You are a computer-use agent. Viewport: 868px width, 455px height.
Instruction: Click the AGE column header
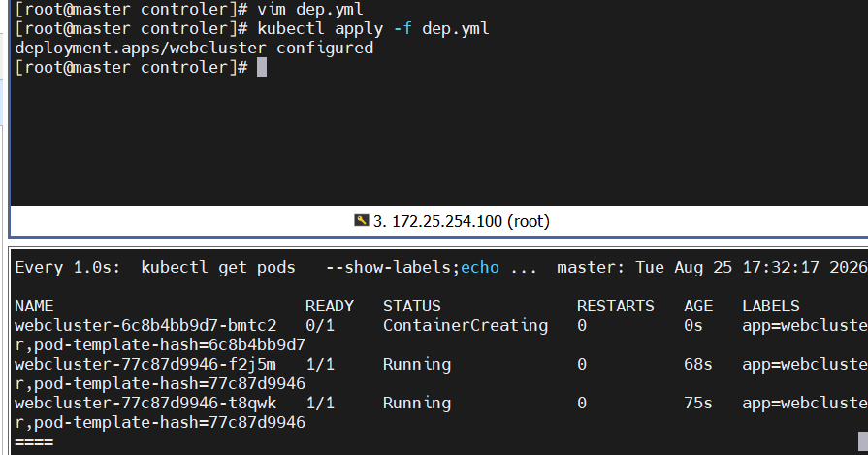click(698, 307)
